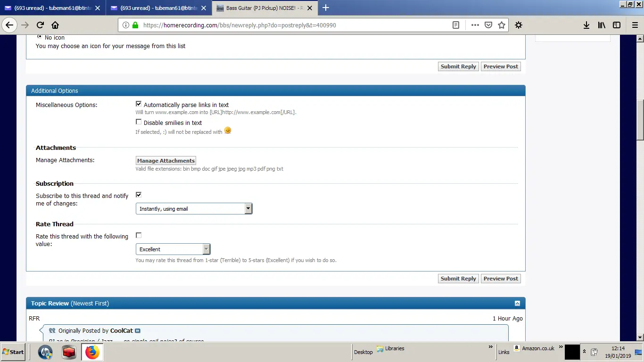
Task: Go to Firefox home page icon
Action: pos(55,25)
